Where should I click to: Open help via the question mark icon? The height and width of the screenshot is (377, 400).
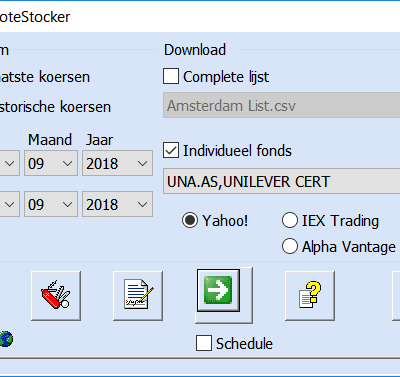click(310, 296)
